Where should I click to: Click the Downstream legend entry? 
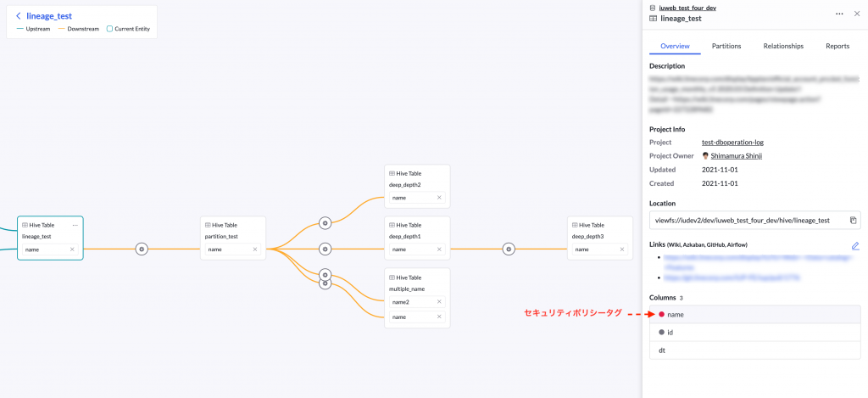click(x=79, y=29)
